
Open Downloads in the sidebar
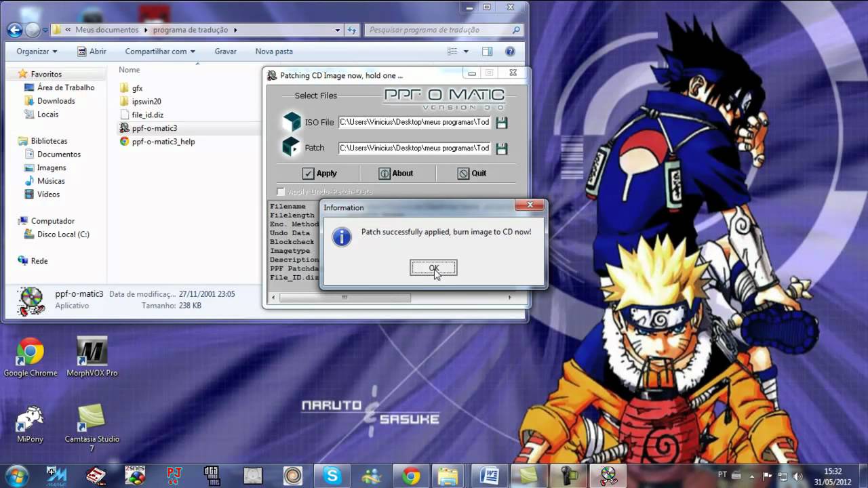tap(56, 101)
